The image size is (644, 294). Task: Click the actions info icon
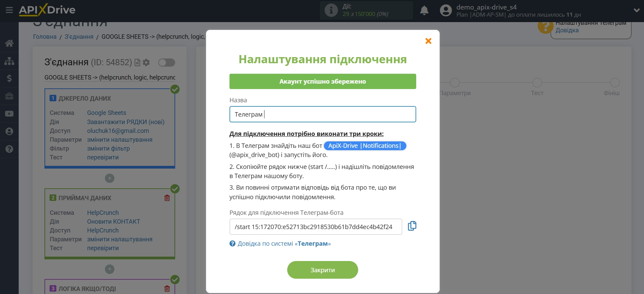pyautogui.click(x=331, y=10)
